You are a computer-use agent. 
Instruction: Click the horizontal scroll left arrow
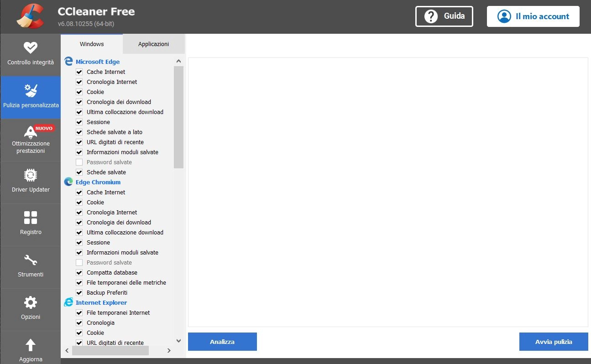click(67, 350)
